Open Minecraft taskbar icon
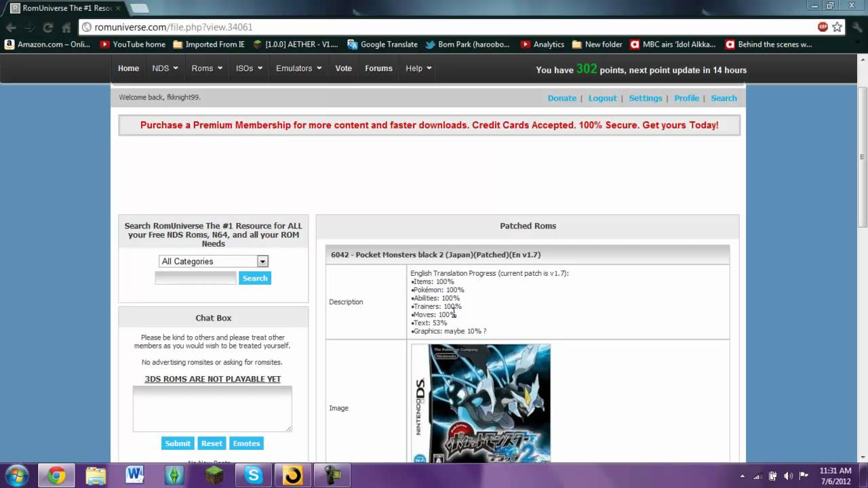The width and height of the screenshot is (868, 488). pyautogui.click(x=214, y=475)
